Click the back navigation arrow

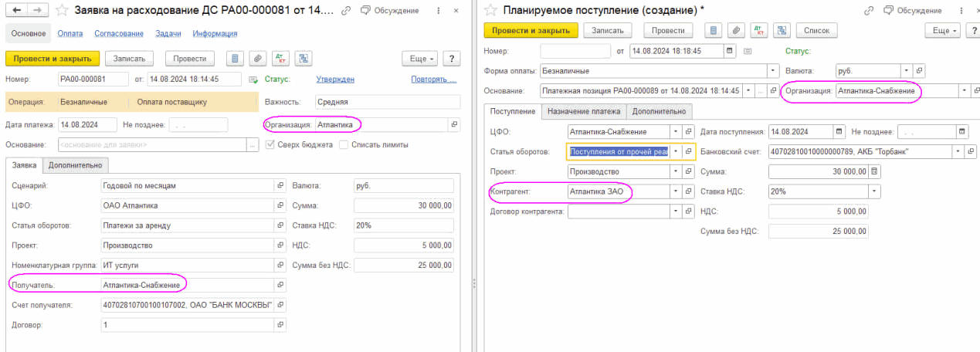coord(15,10)
